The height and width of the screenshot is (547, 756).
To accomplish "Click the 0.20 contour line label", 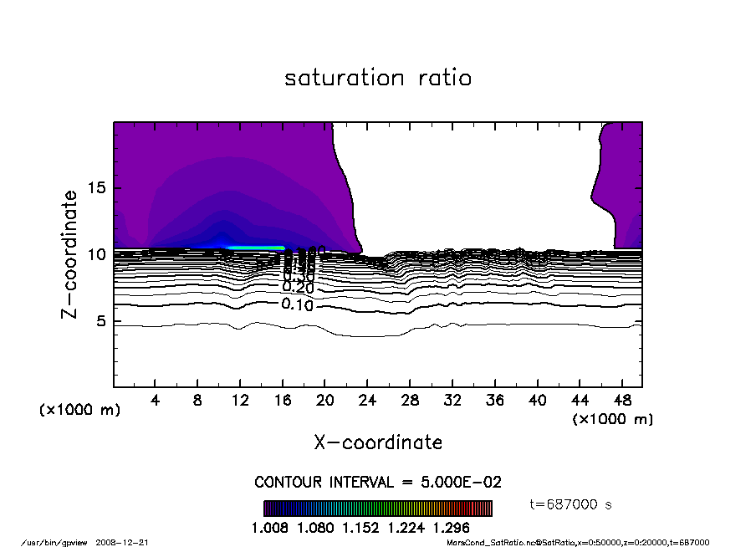I will click(297, 288).
